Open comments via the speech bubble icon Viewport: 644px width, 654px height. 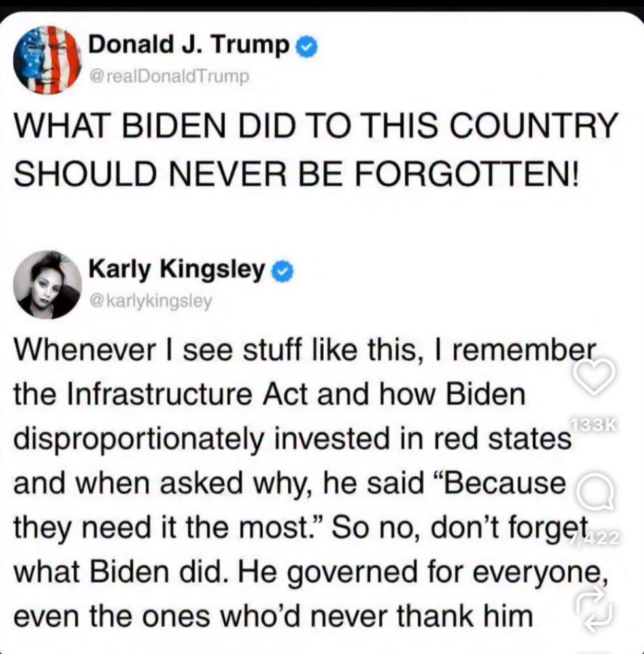[x=595, y=492]
